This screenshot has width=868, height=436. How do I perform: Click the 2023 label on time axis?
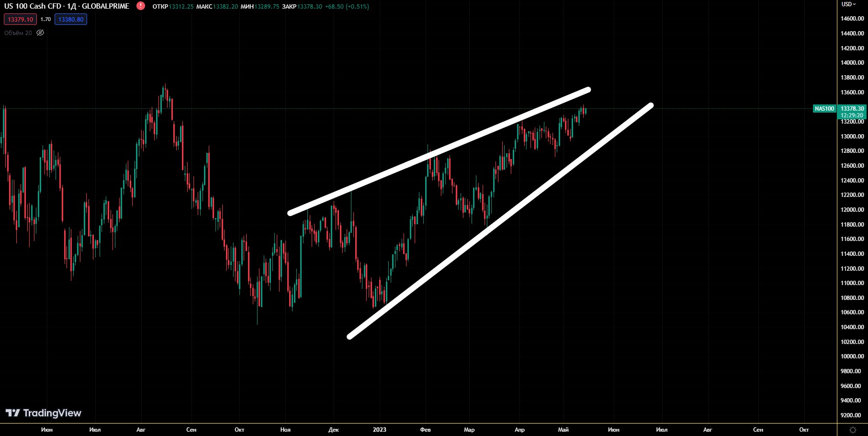[x=379, y=430]
